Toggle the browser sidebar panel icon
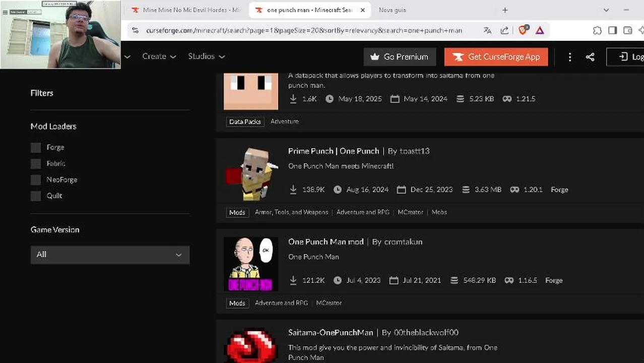 (x=612, y=30)
